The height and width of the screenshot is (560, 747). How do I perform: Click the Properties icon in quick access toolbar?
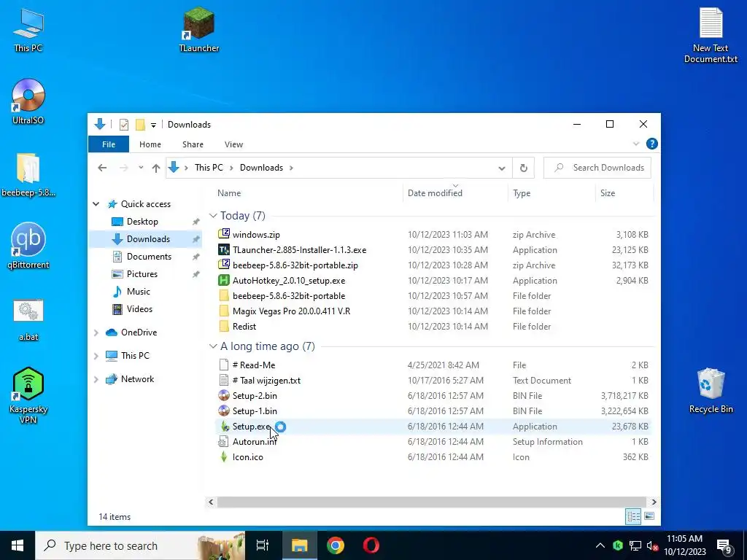click(124, 125)
